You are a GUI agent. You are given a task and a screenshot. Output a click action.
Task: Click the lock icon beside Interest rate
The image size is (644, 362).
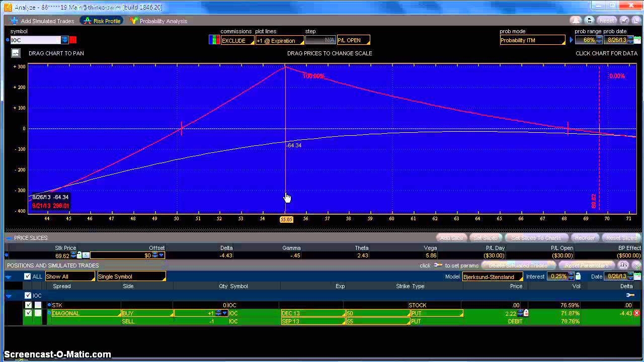pos(578,277)
